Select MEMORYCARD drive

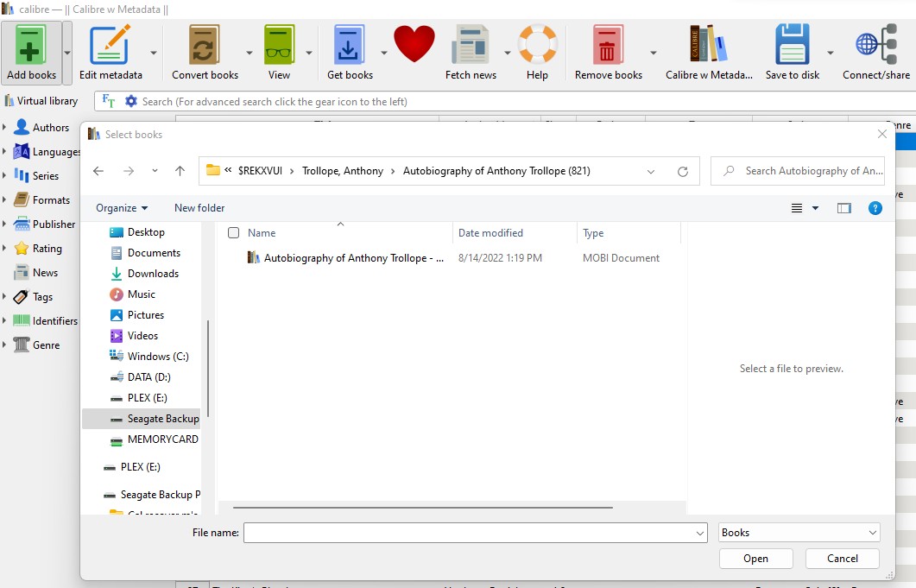[x=155, y=439]
